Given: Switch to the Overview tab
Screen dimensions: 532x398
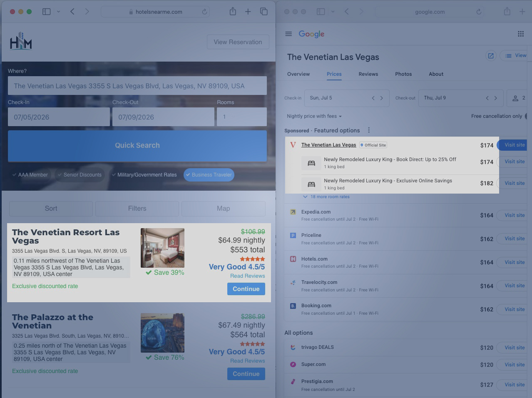Looking at the screenshot, I should [298, 74].
